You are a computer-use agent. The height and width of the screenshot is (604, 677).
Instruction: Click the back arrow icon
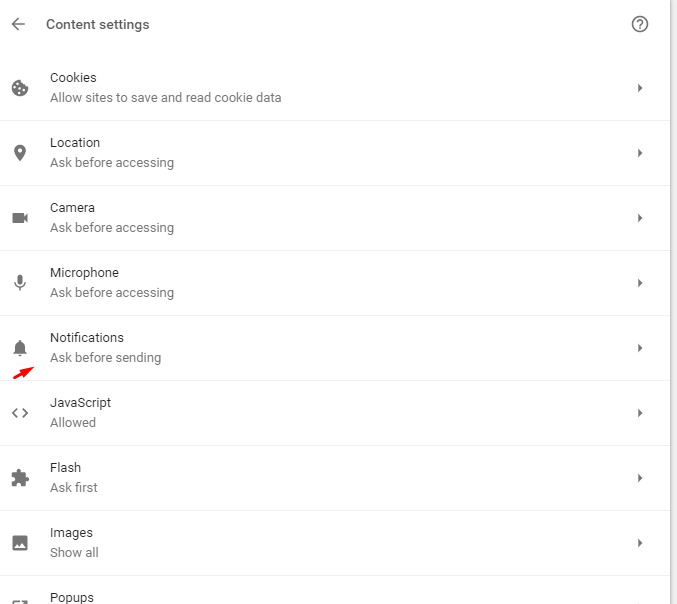18,24
